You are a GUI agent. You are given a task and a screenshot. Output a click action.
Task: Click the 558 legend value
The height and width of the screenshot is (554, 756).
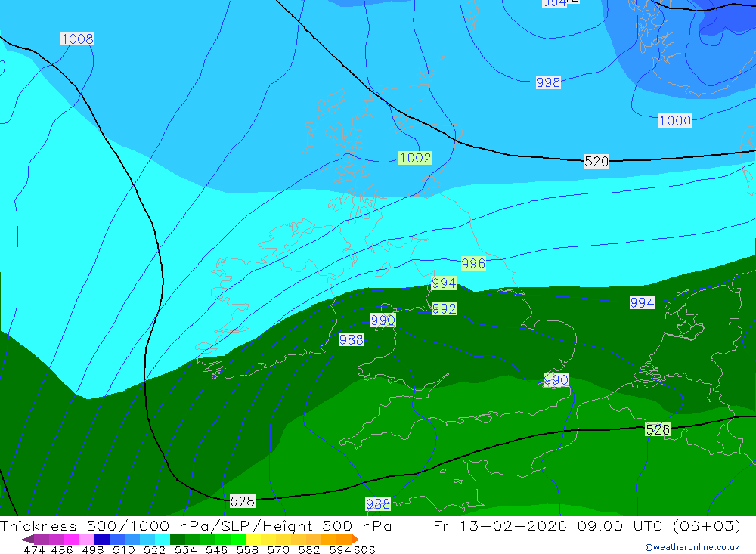tap(247, 550)
